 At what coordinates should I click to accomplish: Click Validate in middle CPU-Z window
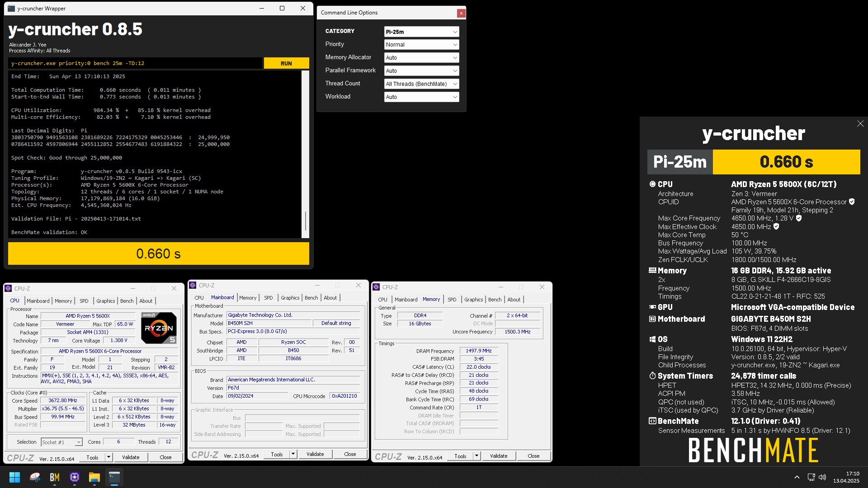315,455
